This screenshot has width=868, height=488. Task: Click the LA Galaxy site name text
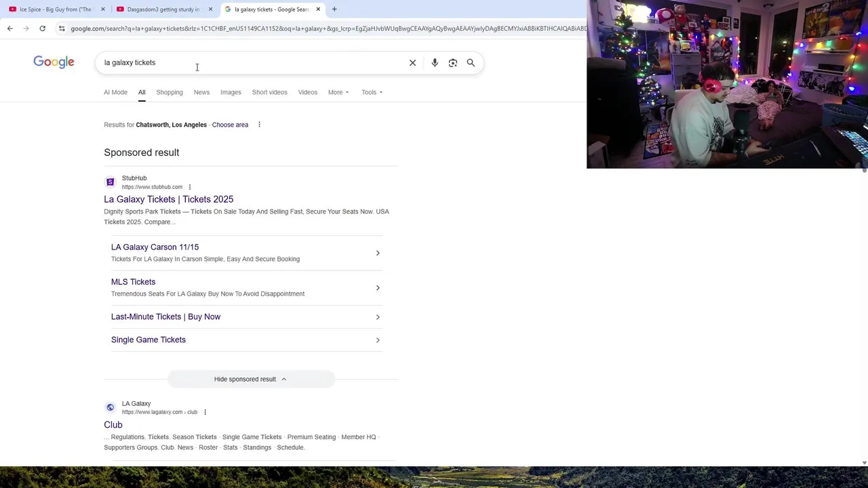[136, 404]
